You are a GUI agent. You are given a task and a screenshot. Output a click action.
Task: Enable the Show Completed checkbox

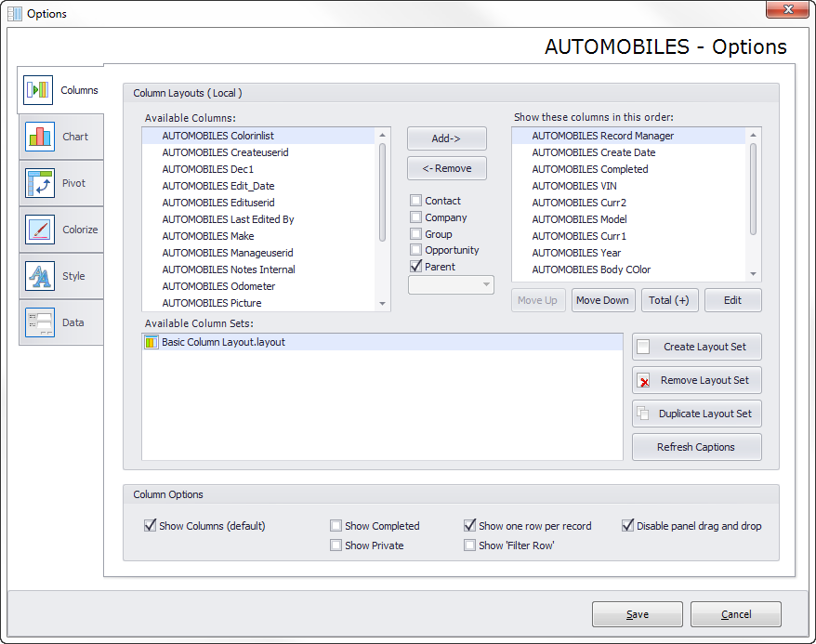pos(336,526)
